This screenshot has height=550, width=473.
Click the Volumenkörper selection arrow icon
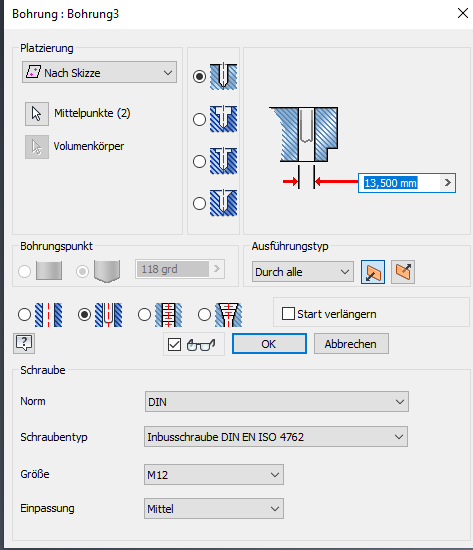tap(37, 147)
